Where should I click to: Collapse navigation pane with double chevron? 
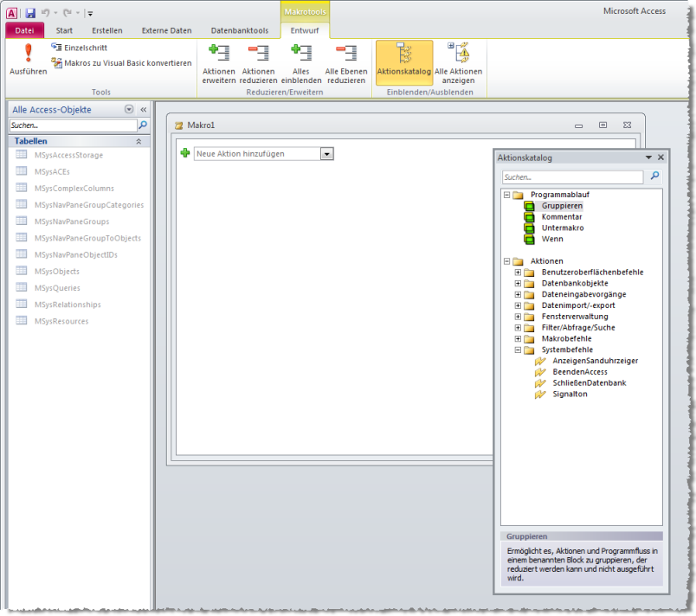coord(144,110)
